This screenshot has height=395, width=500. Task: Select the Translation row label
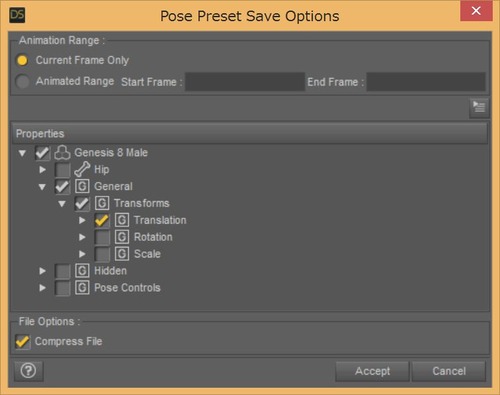160,220
